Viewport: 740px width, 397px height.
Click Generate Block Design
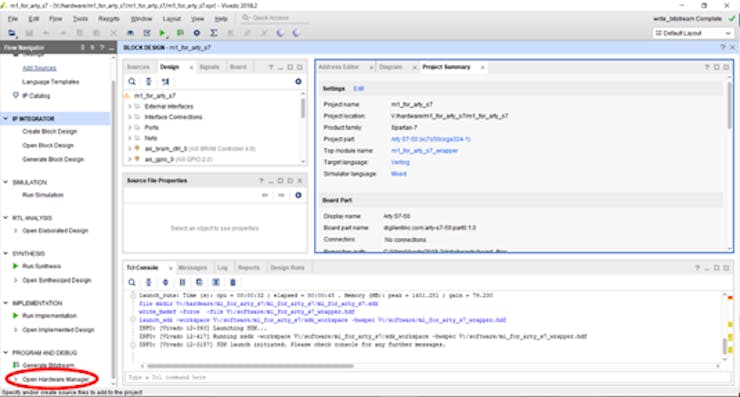[x=53, y=159]
